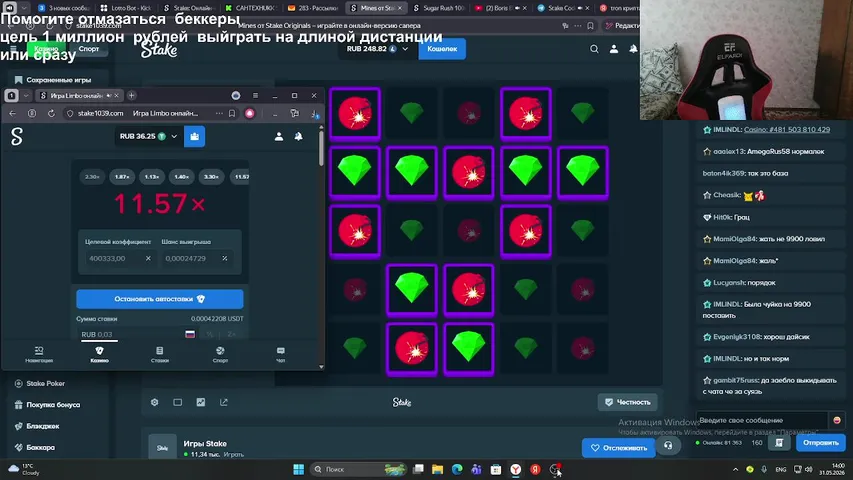The height and width of the screenshot is (480, 853).
Task: Focus the chat message input field
Action: tap(762, 420)
